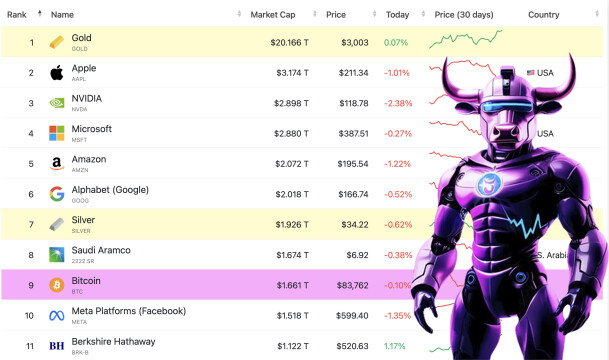Sort by Today column arrows
This screenshot has width=609, height=360.
423,14
